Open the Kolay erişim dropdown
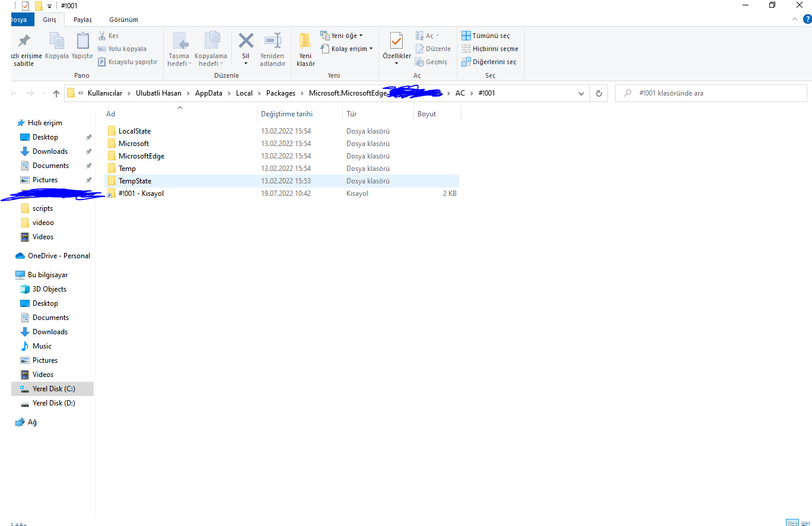This screenshot has width=812, height=526. pyautogui.click(x=347, y=49)
